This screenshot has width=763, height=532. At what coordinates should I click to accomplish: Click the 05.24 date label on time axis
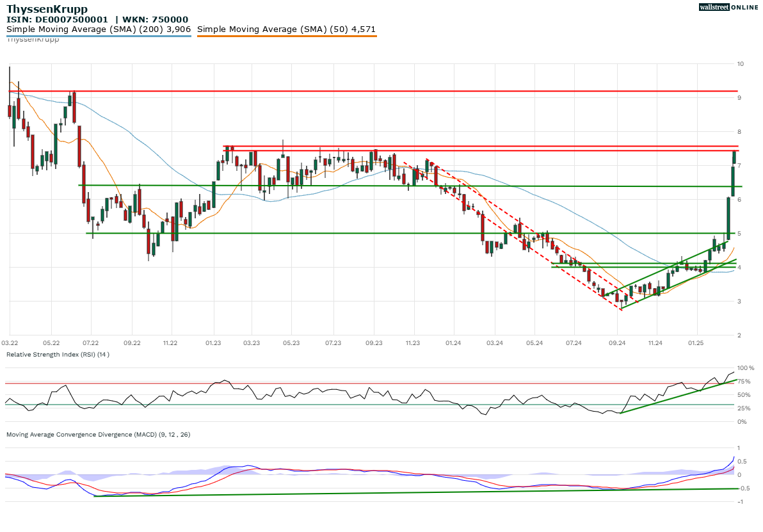(534, 343)
